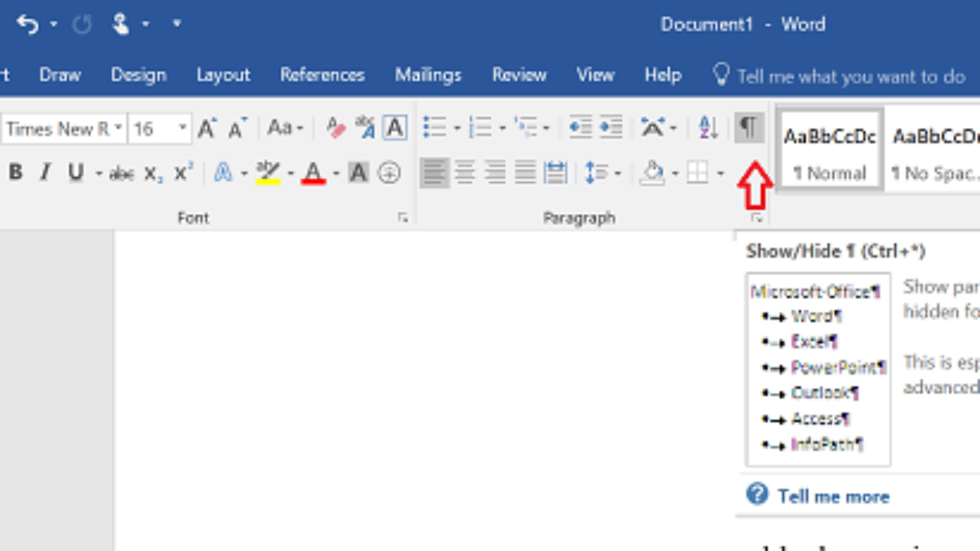This screenshot has height=551, width=980.
Task: Toggle Italic formatting
Action: [x=45, y=172]
